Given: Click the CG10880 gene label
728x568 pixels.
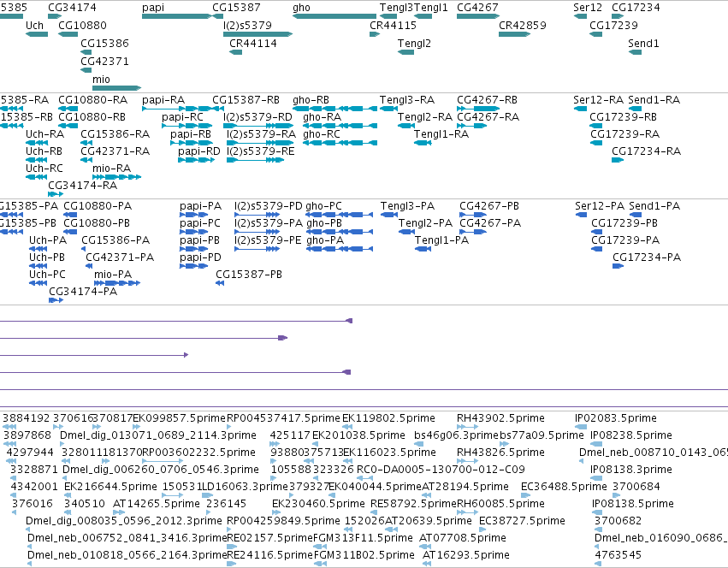Looking at the screenshot, I should 82,25.
